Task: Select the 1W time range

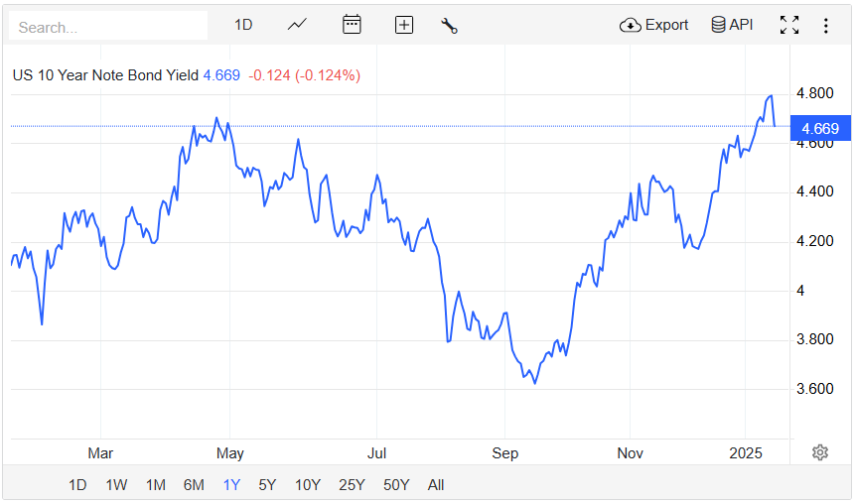Action: click(x=116, y=485)
